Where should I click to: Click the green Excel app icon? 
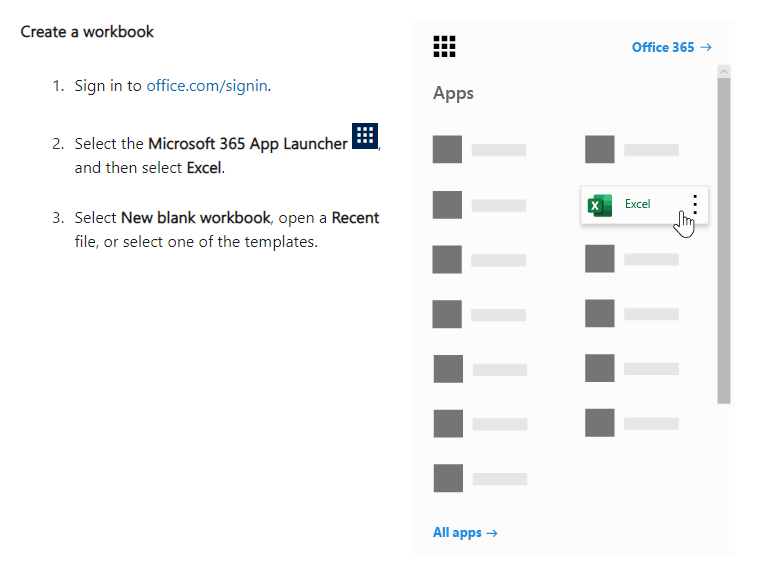600,205
